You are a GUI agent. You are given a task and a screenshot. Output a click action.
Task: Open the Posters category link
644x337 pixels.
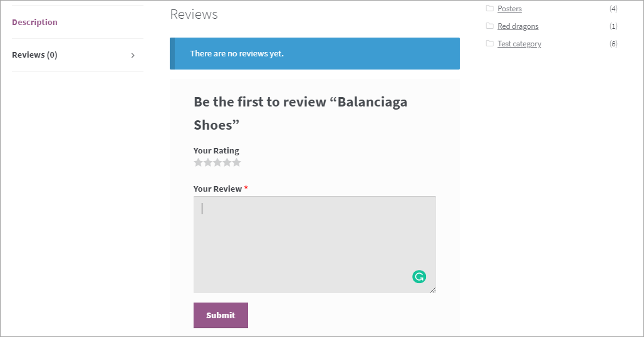click(509, 9)
